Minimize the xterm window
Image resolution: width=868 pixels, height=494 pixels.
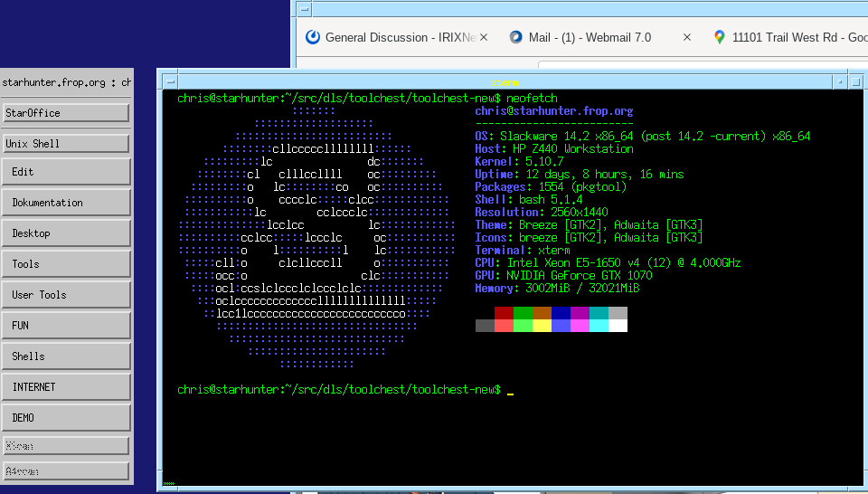pos(840,82)
